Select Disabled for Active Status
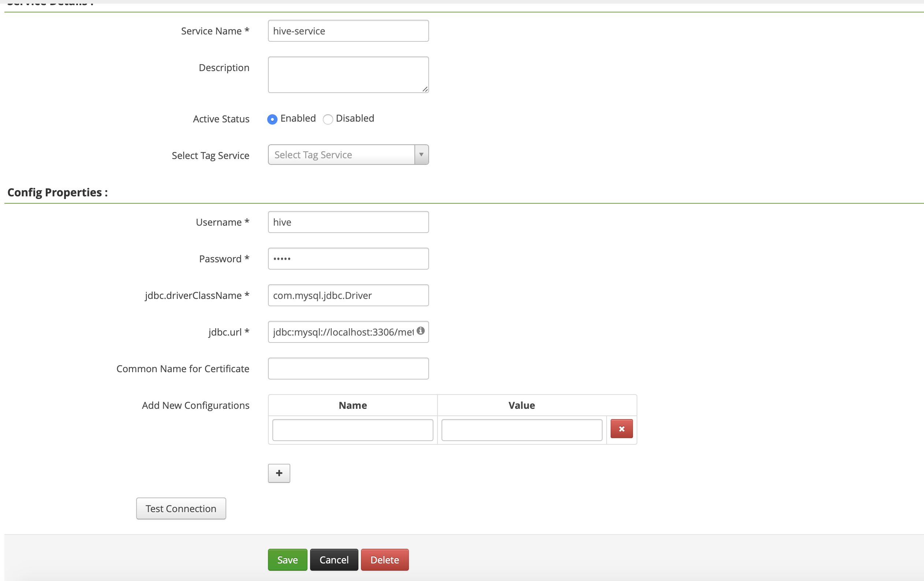 (x=328, y=119)
